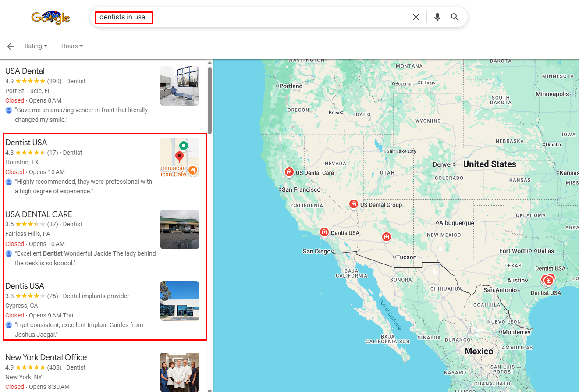Click the clustered Dentist USA pin near Houston
Screen dimensions: 579x392
tap(548, 279)
